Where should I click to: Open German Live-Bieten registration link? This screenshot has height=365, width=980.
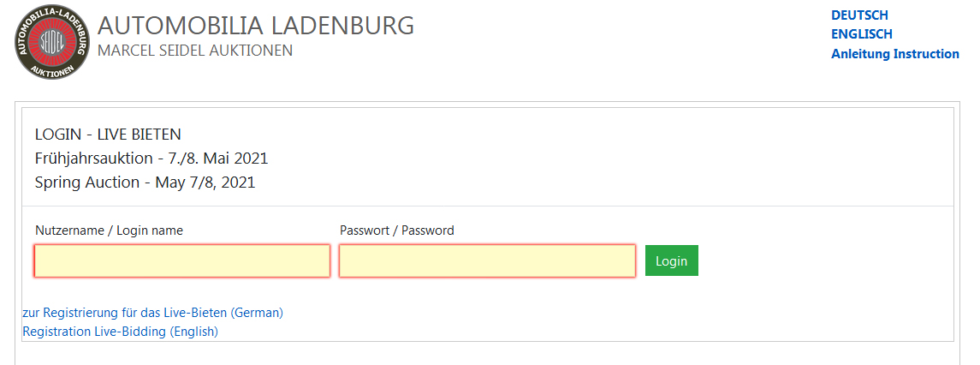[x=153, y=313]
